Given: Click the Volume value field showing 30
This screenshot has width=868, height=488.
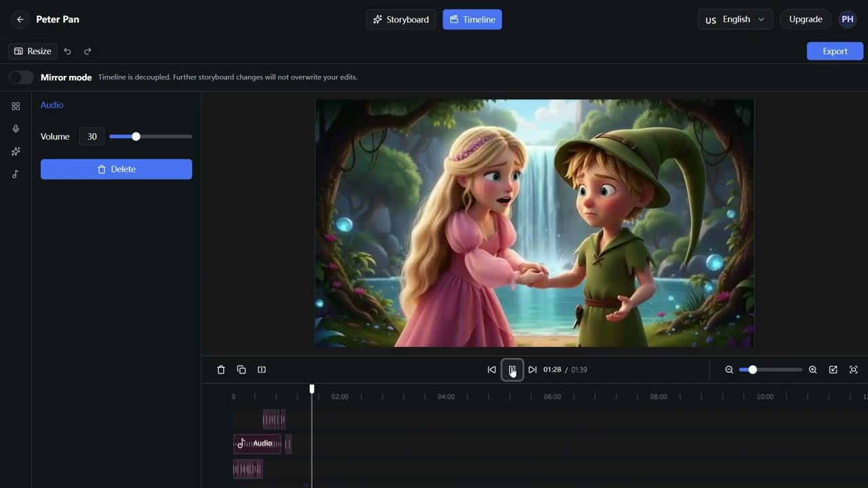Looking at the screenshot, I should pyautogui.click(x=92, y=136).
